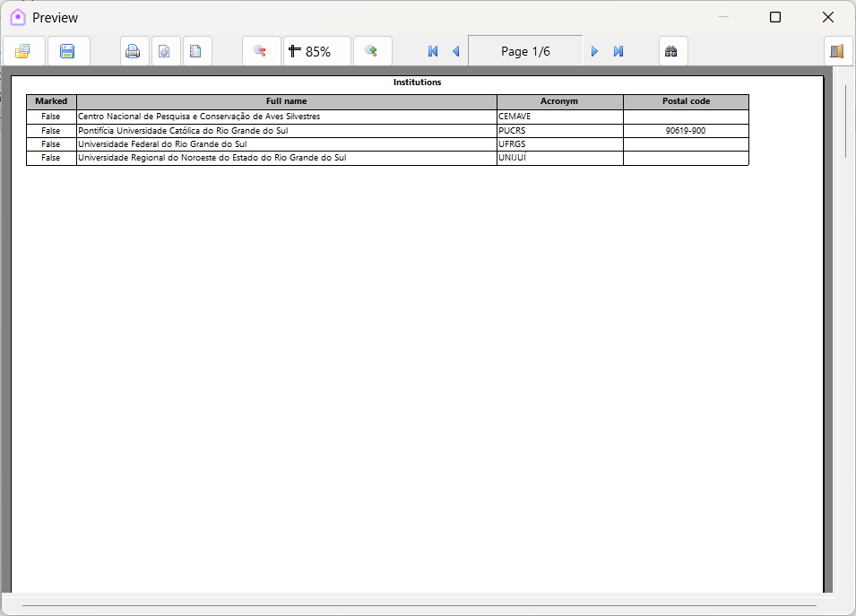Click the Full name column header

point(287,101)
